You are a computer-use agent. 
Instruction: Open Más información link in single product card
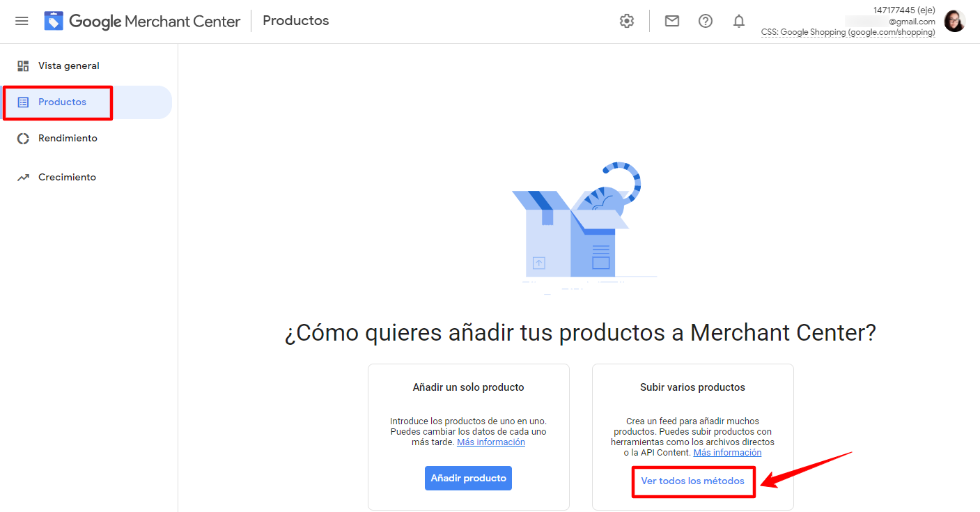pos(491,442)
